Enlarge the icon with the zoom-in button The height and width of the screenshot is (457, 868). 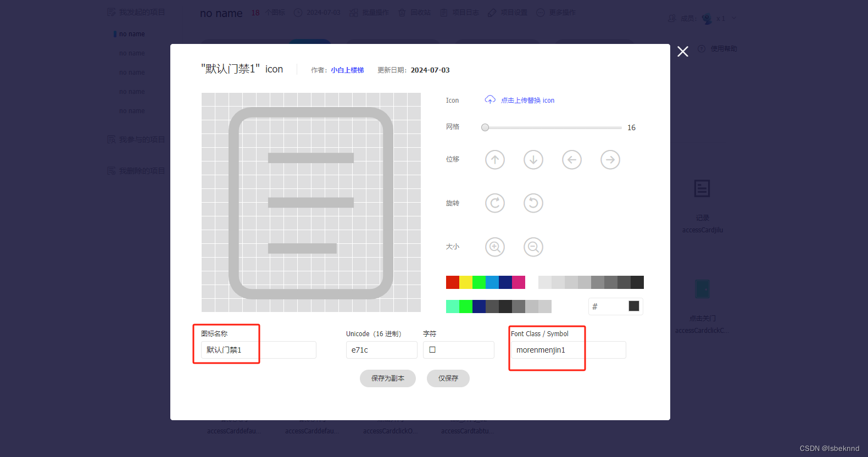(495, 247)
